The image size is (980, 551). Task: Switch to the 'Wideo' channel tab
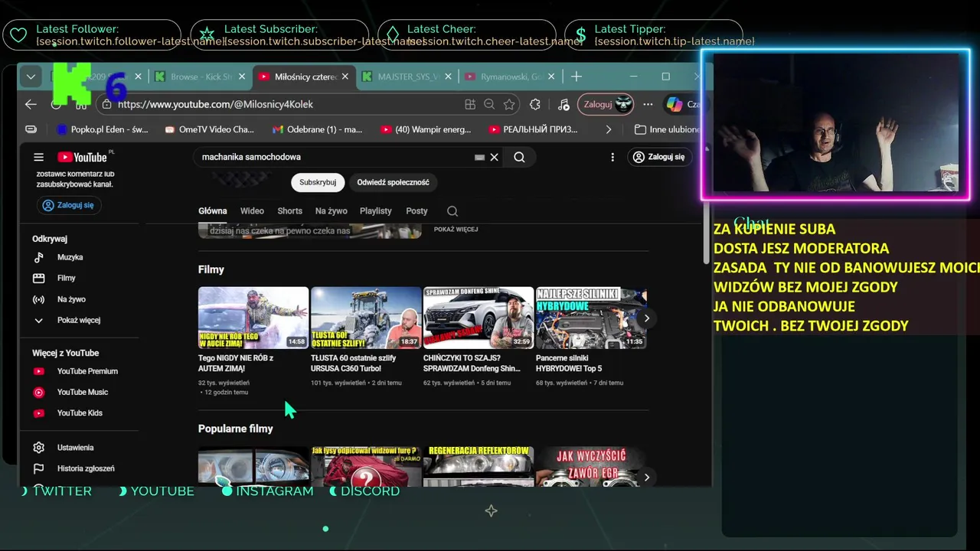pos(252,211)
